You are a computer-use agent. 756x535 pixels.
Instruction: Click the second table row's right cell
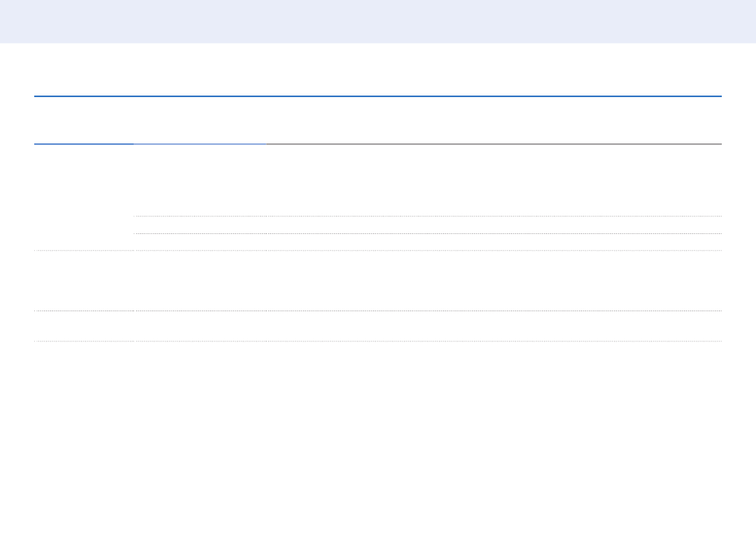(x=428, y=280)
